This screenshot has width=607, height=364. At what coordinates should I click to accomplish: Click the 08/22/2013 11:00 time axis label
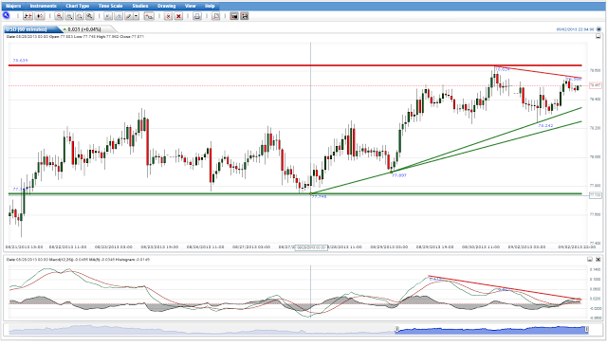coord(67,246)
